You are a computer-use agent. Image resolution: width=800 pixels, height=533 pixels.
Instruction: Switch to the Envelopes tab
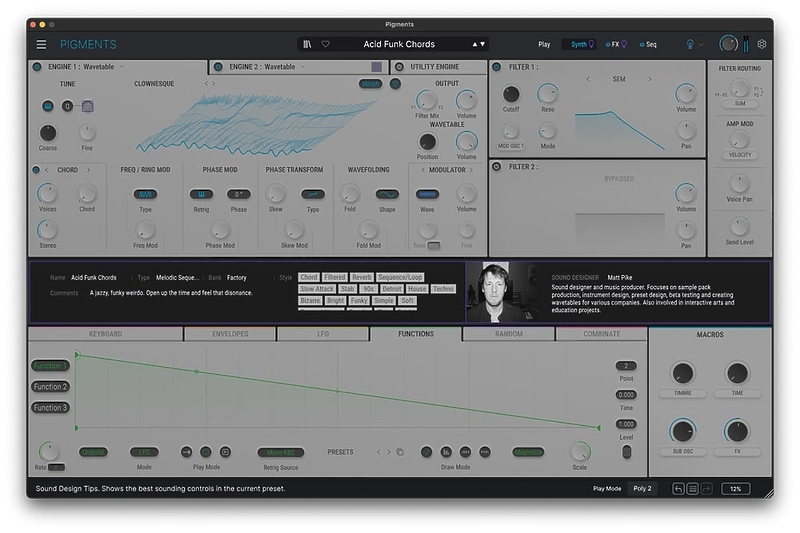click(x=230, y=334)
